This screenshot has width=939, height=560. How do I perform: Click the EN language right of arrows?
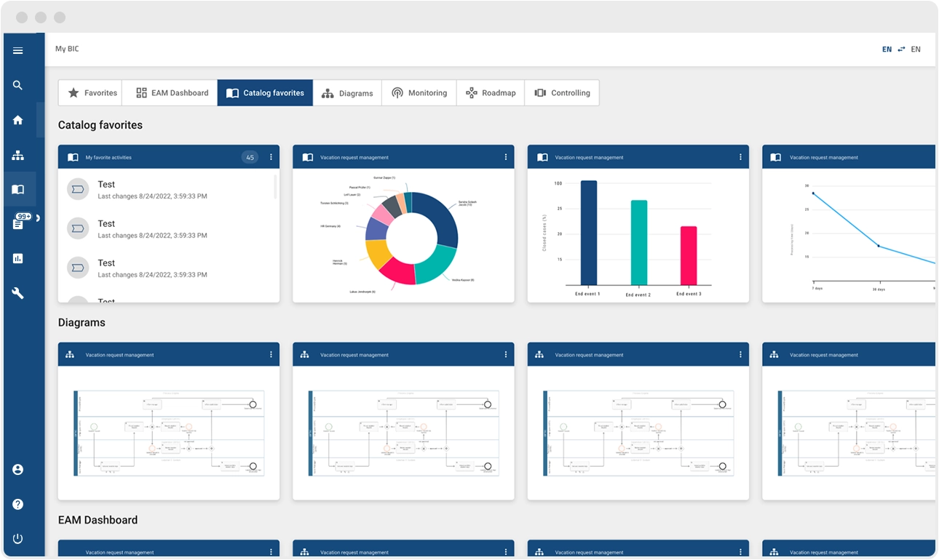[916, 49]
